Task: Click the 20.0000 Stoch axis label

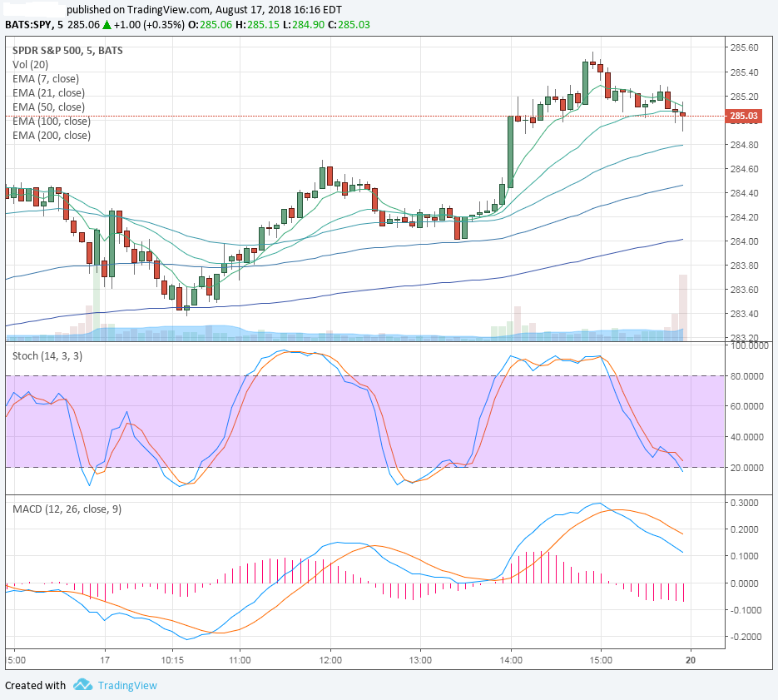Action: tap(746, 468)
